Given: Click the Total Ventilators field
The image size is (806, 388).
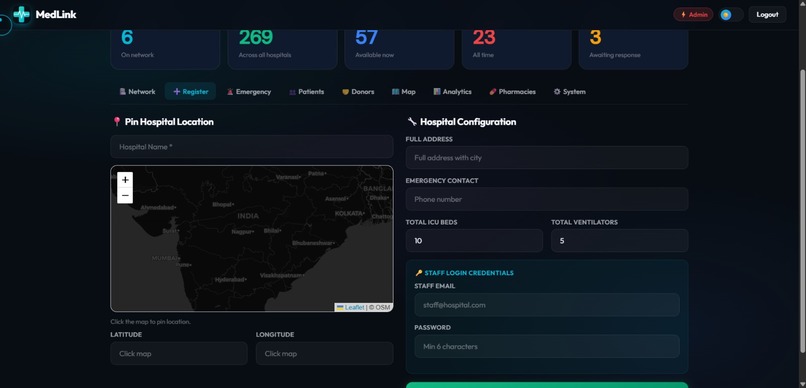Looking at the screenshot, I should [619, 241].
